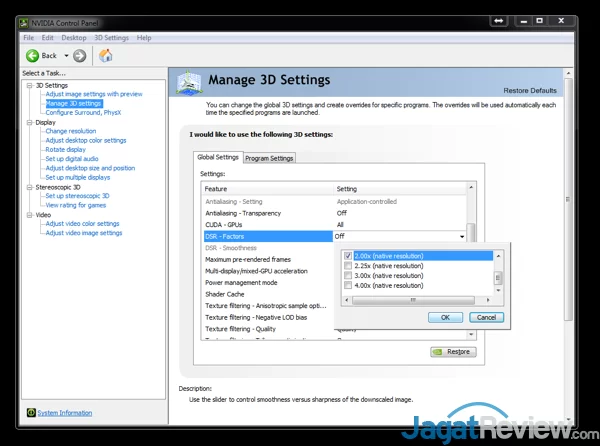The width and height of the screenshot is (600, 446).
Task: Collapse the 3D Settings tree node
Action: click(30, 86)
